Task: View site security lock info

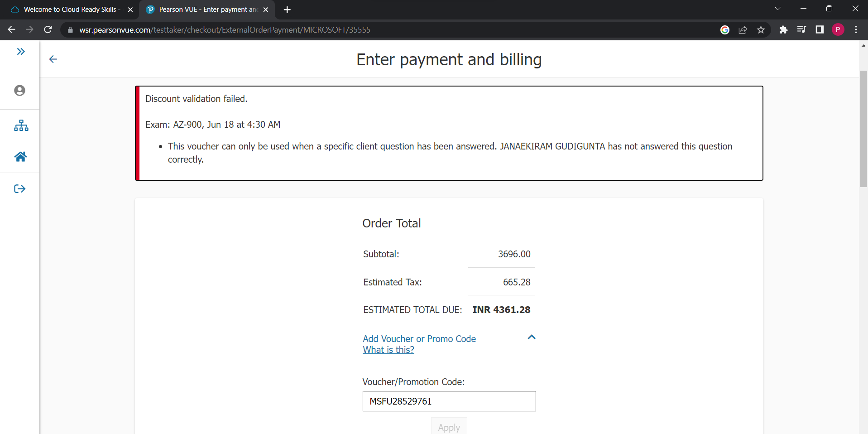Action: tap(70, 30)
